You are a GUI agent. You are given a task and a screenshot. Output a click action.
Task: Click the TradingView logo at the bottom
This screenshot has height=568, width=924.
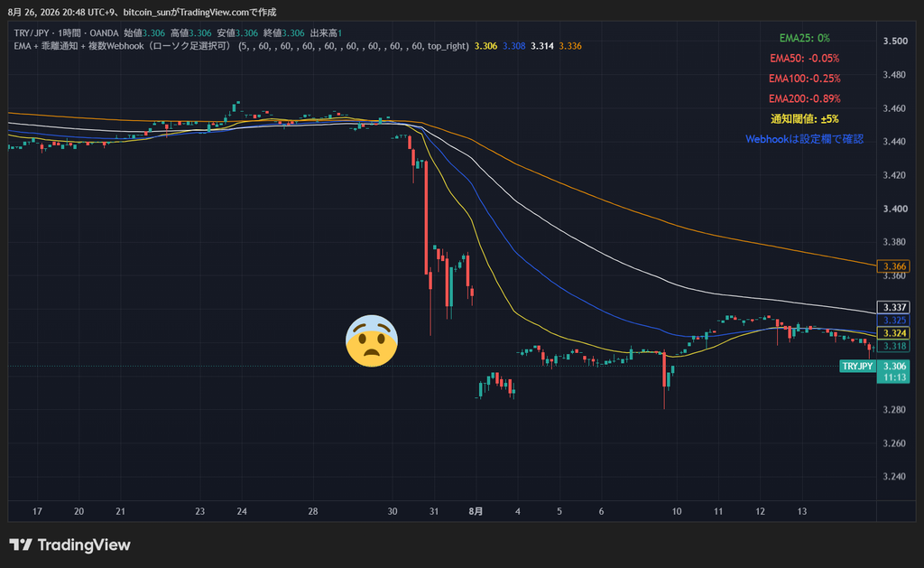(x=69, y=545)
